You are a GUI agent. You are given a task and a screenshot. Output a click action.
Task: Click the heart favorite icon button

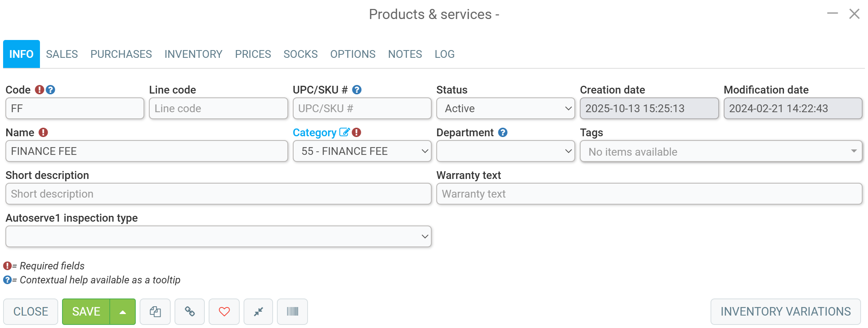[x=224, y=311]
